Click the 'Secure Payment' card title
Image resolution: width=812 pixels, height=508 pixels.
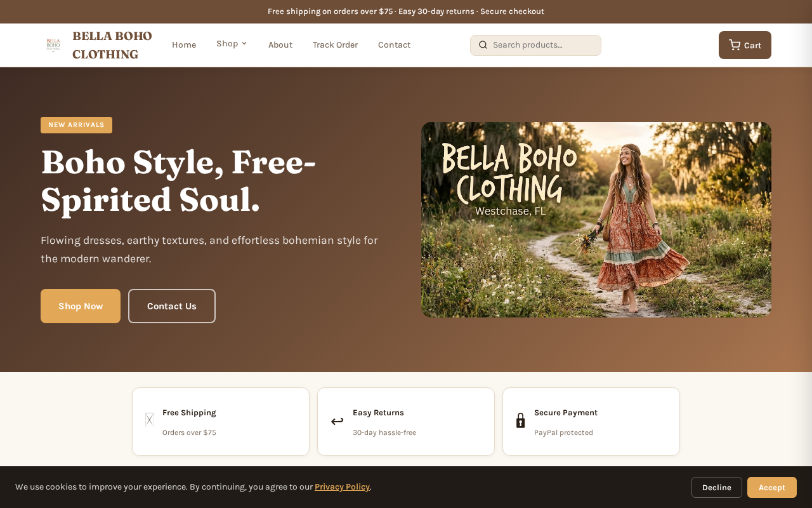tap(566, 413)
